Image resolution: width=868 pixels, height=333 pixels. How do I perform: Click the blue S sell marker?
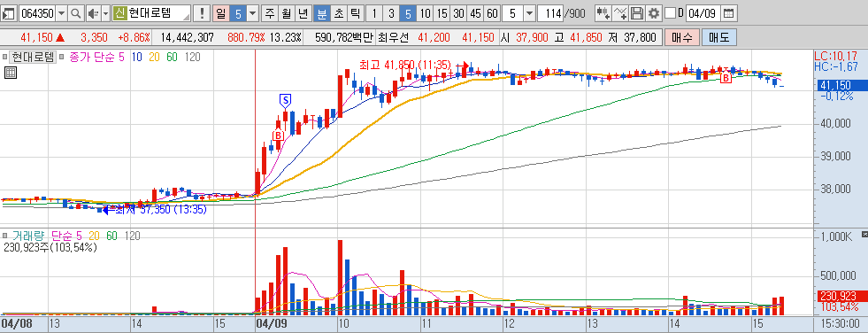286,100
